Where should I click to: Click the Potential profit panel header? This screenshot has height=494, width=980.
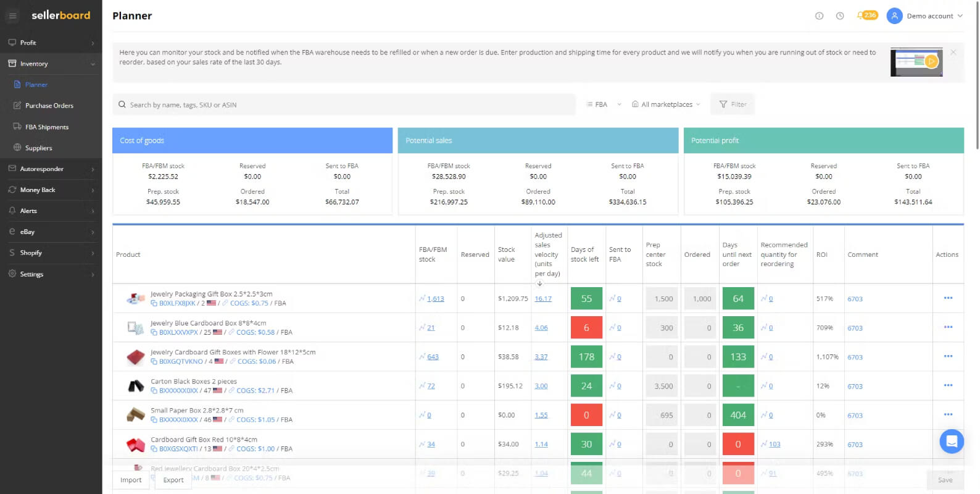pos(824,140)
